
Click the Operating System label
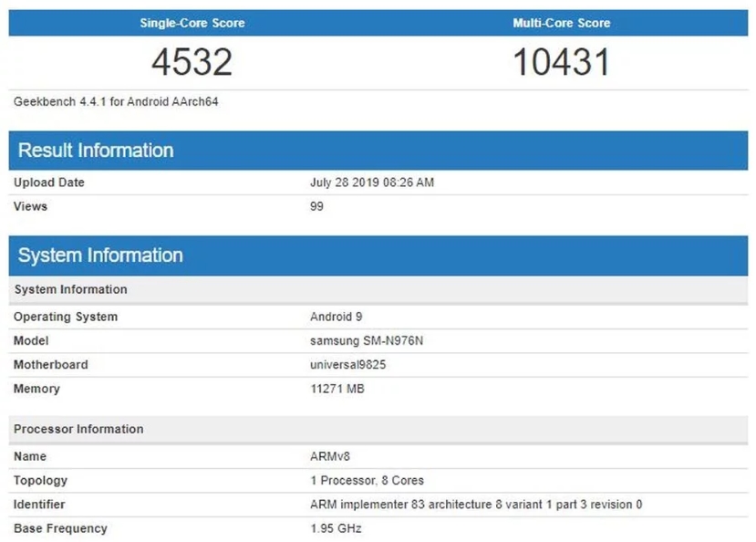click(x=66, y=317)
